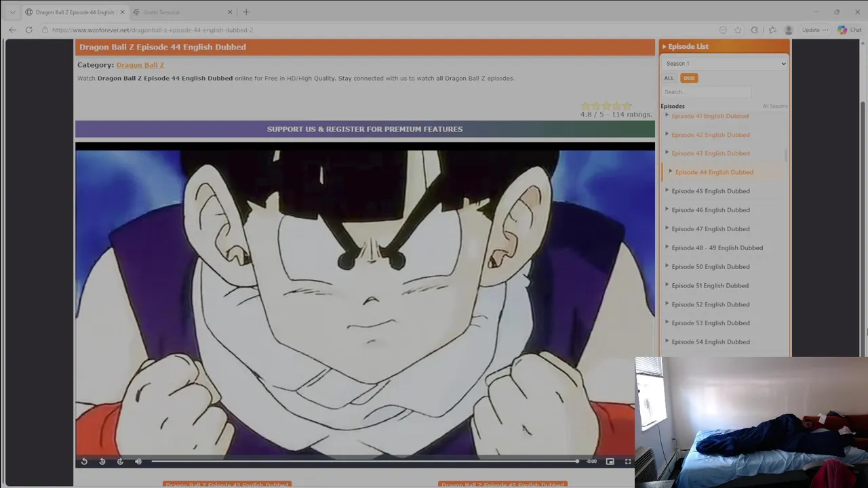
Task: Select the DUB filter button
Action: tap(689, 78)
